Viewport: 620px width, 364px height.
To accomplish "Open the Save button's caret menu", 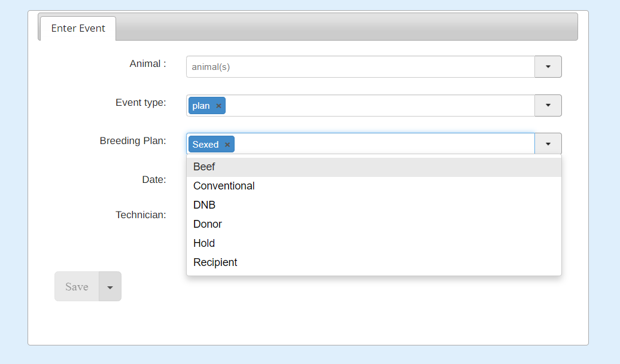I will pos(110,287).
